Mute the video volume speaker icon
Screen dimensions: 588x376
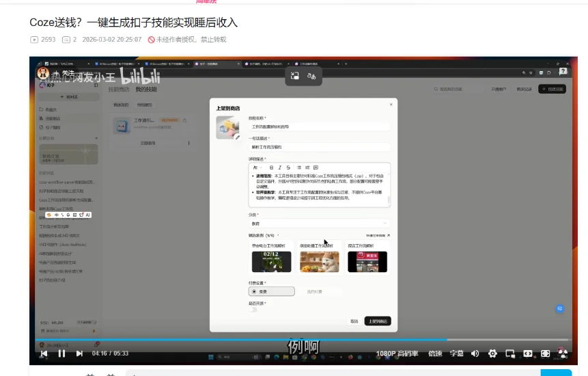(x=475, y=353)
